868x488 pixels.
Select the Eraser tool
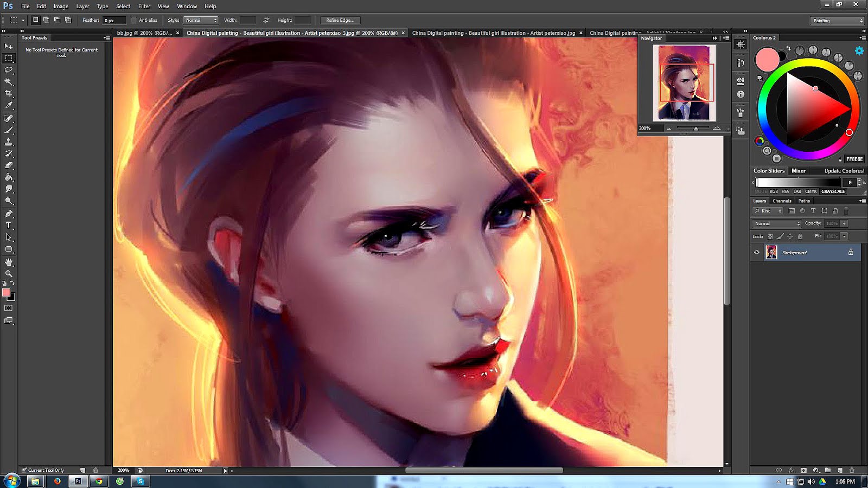click(x=9, y=165)
